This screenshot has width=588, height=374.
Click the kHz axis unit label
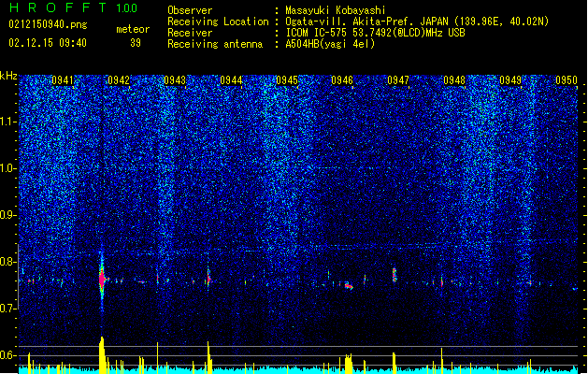(x=8, y=76)
